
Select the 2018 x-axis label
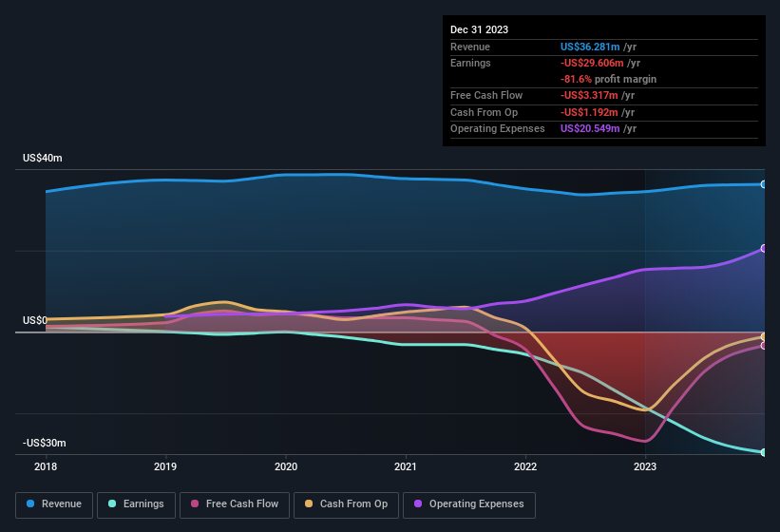(46, 466)
